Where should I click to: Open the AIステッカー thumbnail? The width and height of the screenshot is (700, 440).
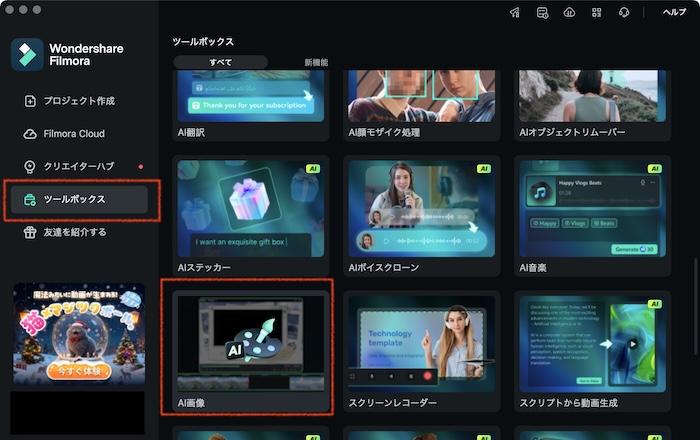[251, 208]
